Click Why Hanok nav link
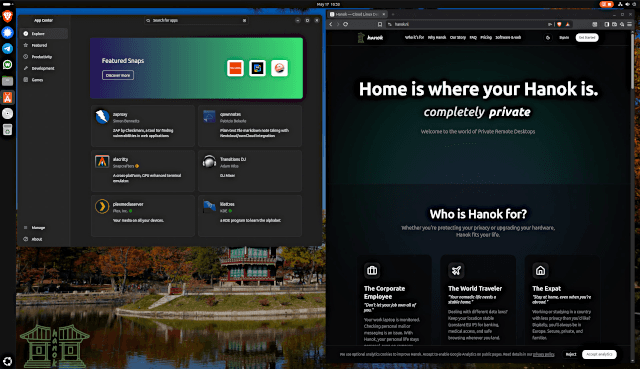 point(437,38)
